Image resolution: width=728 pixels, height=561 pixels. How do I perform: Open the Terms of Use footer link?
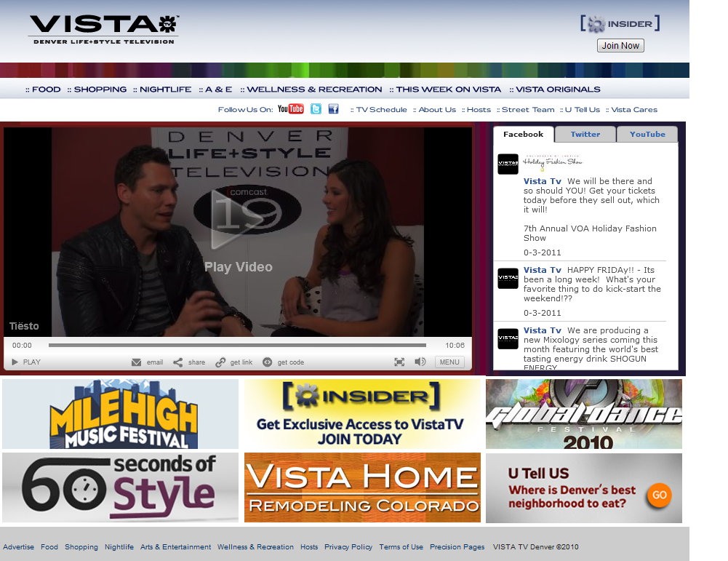[401, 546]
